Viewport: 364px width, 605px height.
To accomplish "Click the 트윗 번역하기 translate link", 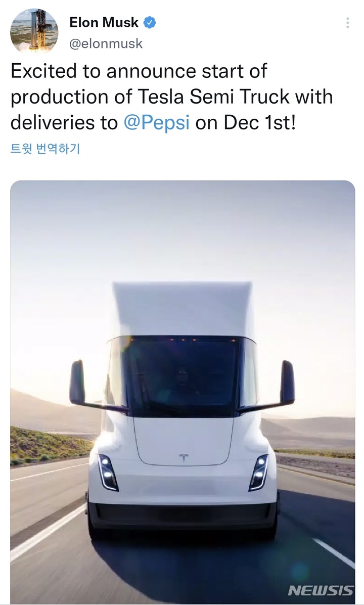I will (x=45, y=149).
